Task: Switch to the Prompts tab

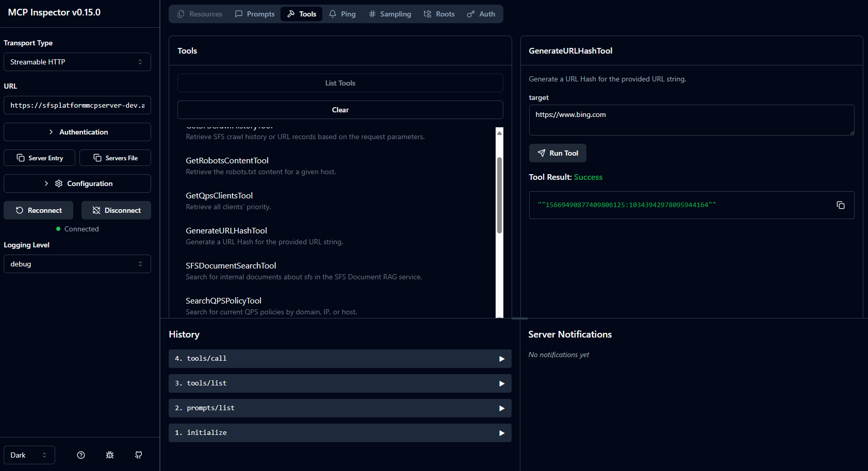Action: 255,14
